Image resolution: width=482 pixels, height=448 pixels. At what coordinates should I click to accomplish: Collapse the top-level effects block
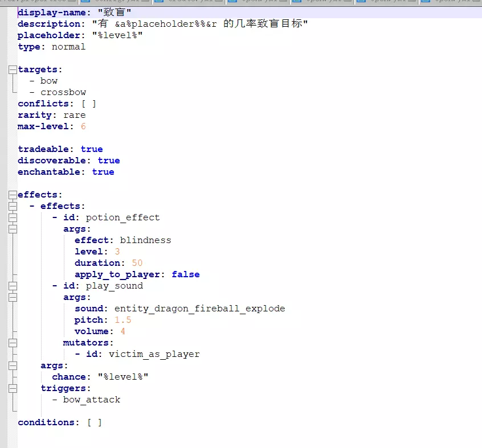[13, 195]
